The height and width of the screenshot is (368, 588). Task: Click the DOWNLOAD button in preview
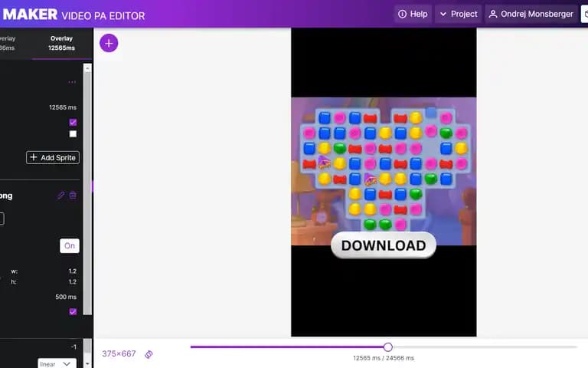(384, 245)
